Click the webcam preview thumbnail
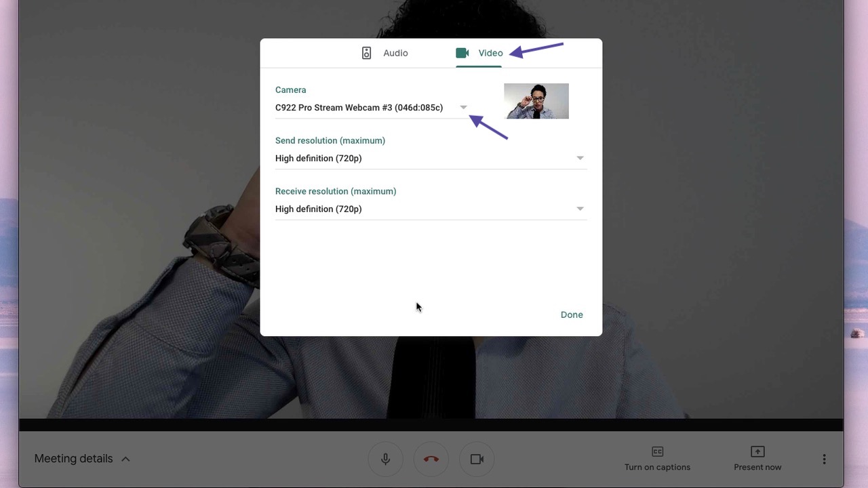 coord(536,100)
